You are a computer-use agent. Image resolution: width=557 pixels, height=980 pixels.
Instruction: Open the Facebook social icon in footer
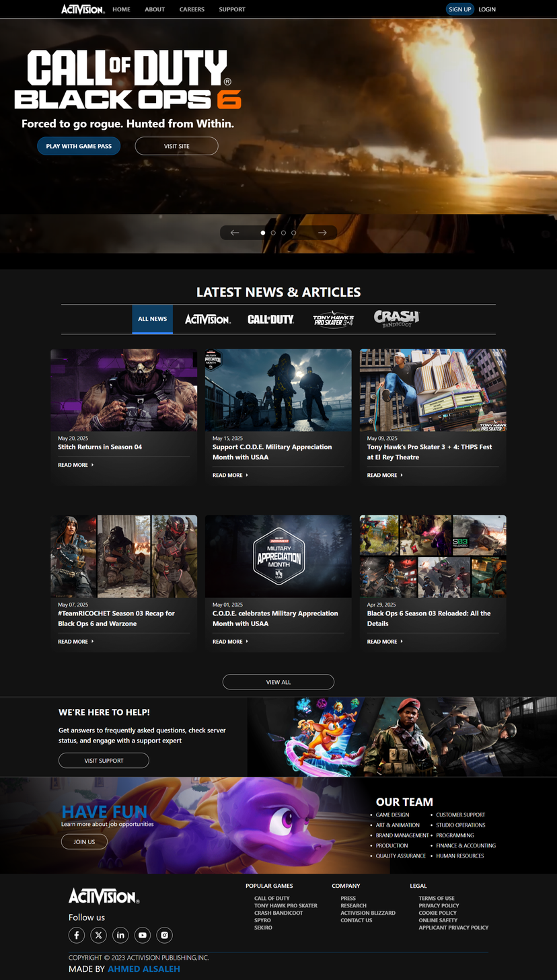[77, 935]
